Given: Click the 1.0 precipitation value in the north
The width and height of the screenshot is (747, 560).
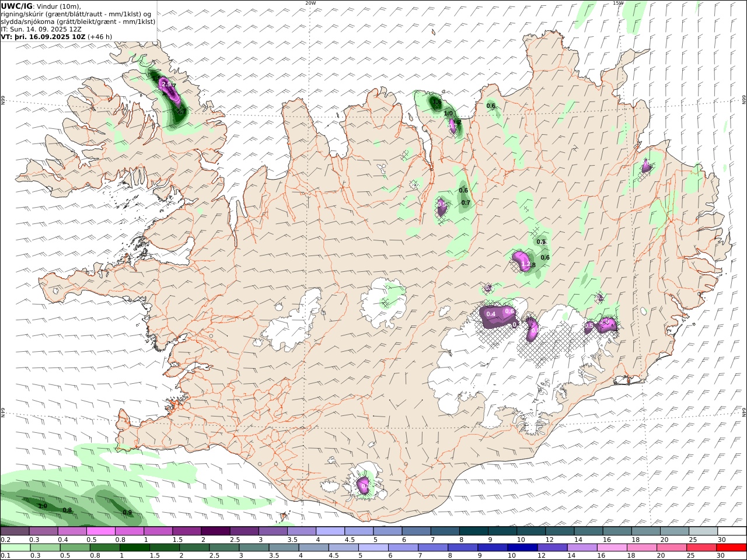Looking at the screenshot, I should (448, 114).
